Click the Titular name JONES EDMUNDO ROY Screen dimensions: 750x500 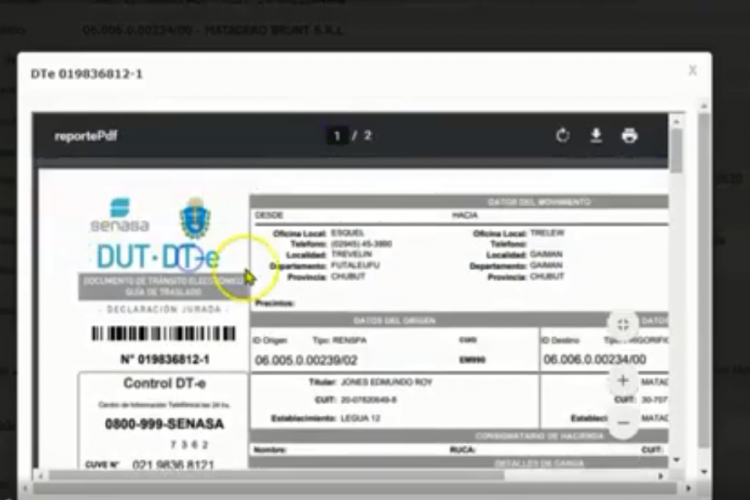[x=386, y=382]
